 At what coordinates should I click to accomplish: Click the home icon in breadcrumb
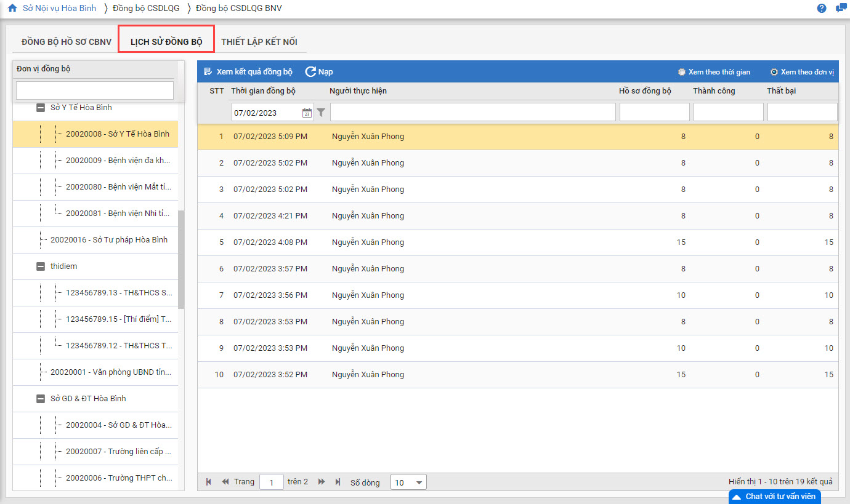12,9
